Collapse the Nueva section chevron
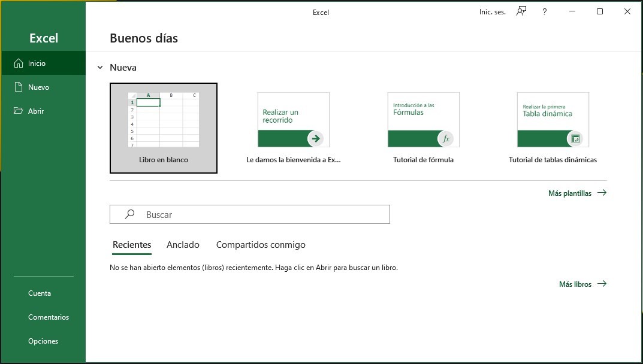The image size is (643, 364). click(x=100, y=68)
